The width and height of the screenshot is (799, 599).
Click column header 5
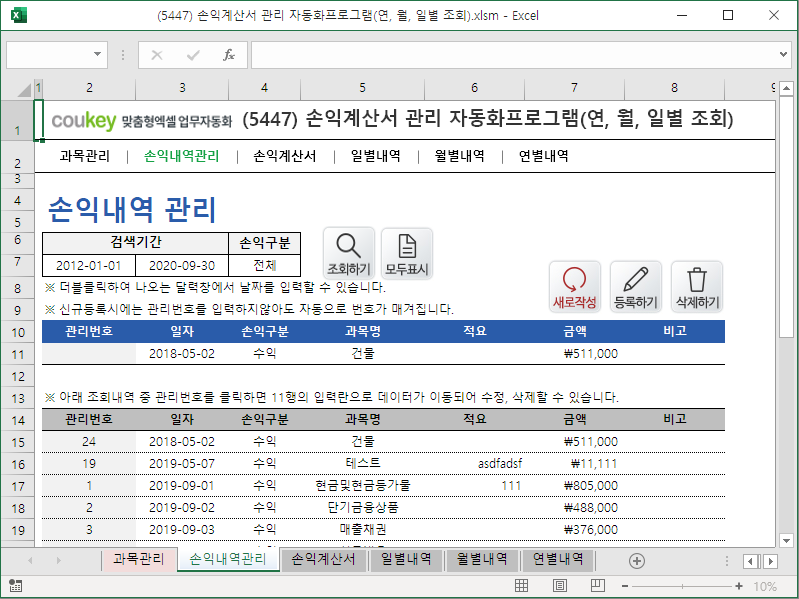click(362, 88)
